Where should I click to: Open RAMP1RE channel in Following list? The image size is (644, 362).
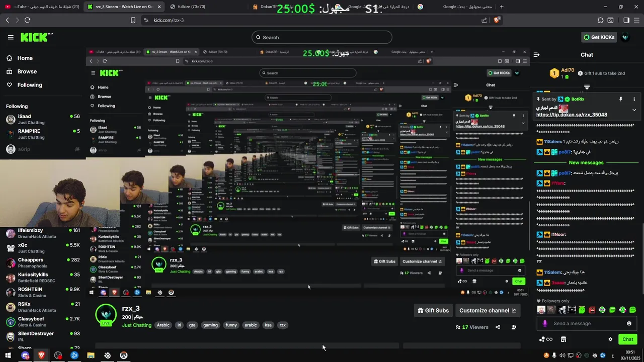pyautogui.click(x=43, y=134)
